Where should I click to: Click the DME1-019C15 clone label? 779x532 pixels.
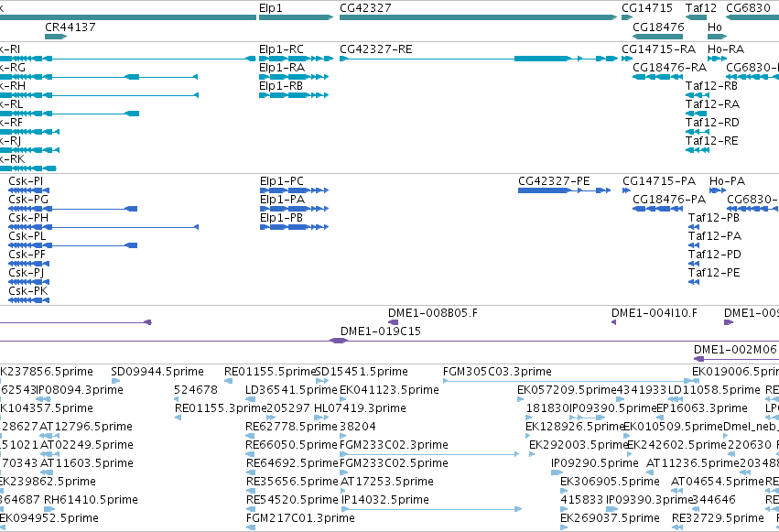coord(381,331)
